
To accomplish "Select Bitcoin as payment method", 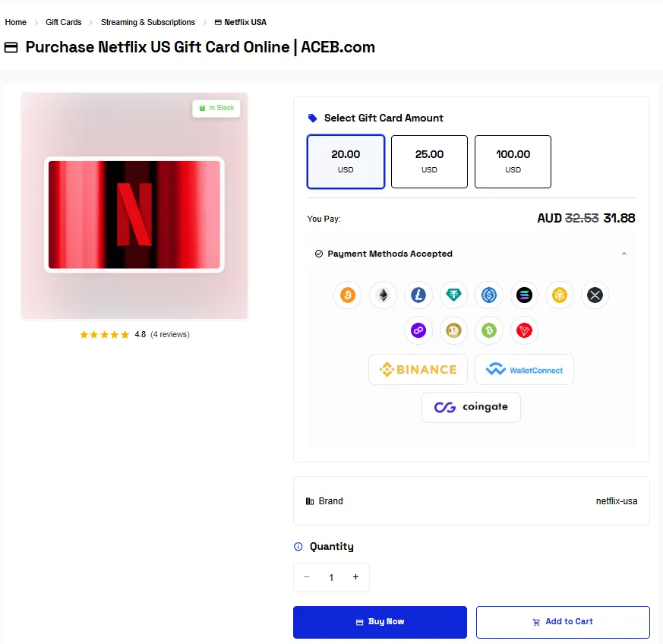I will pos(348,295).
